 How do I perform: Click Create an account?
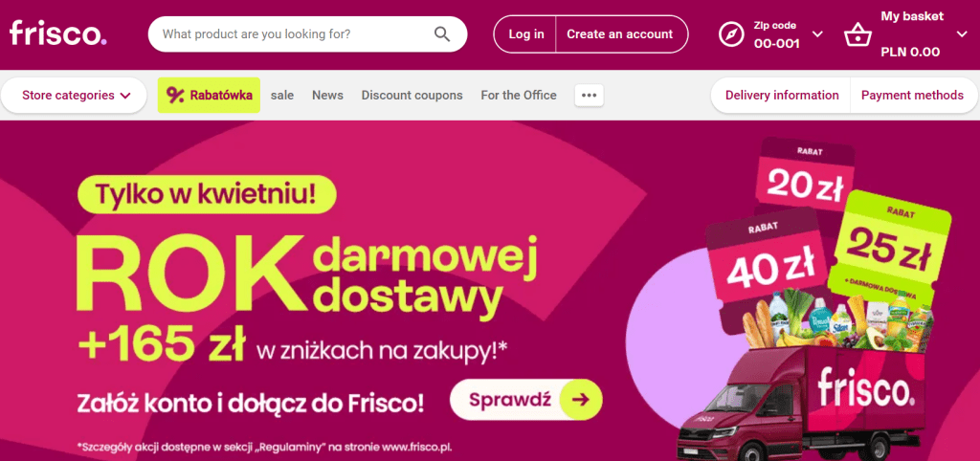pos(620,34)
